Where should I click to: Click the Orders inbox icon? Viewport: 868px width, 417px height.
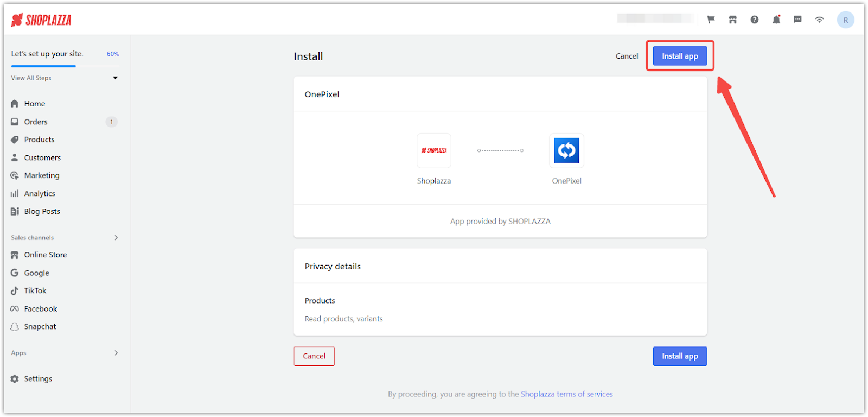(x=15, y=122)
